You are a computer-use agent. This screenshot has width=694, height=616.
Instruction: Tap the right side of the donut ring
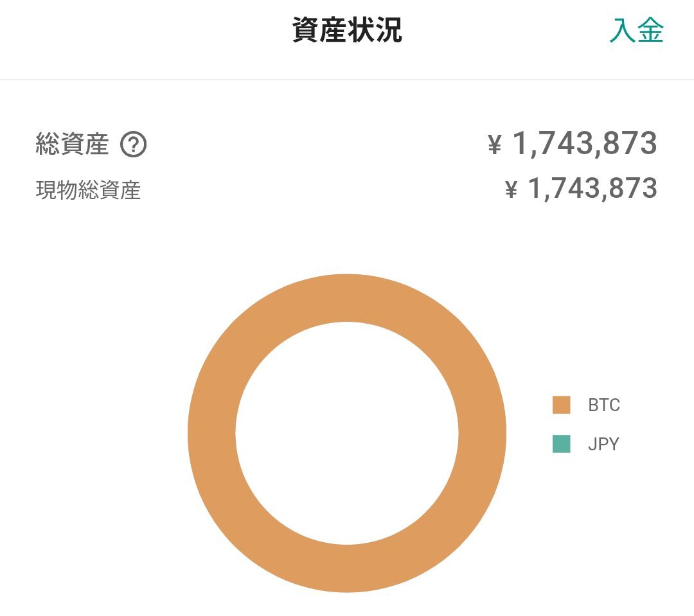[x=483, y=433]
